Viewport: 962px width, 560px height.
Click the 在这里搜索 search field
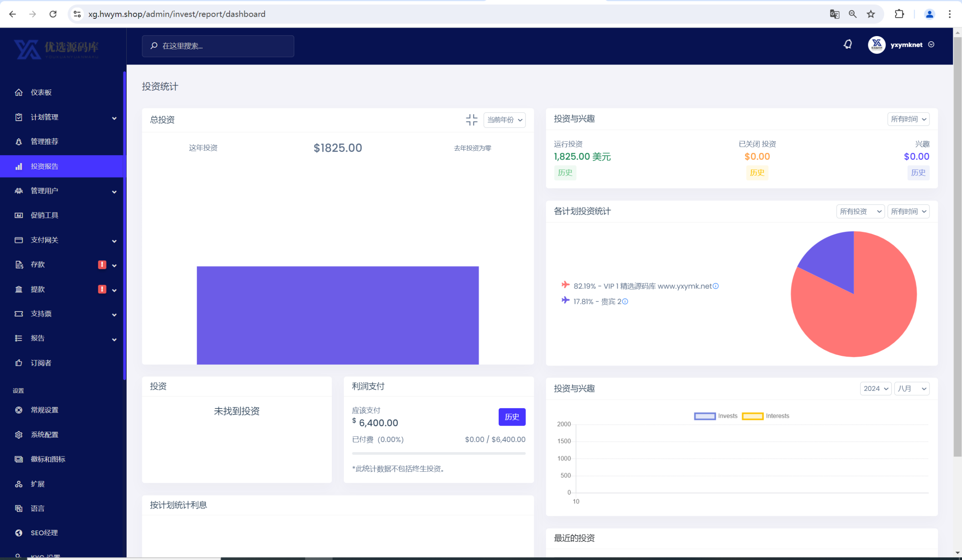click(218, 46)
